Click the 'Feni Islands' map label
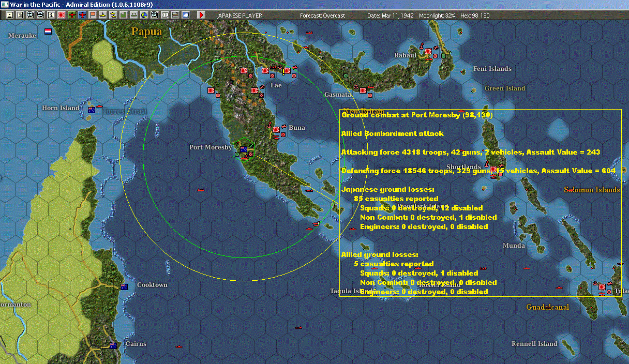 492,69
